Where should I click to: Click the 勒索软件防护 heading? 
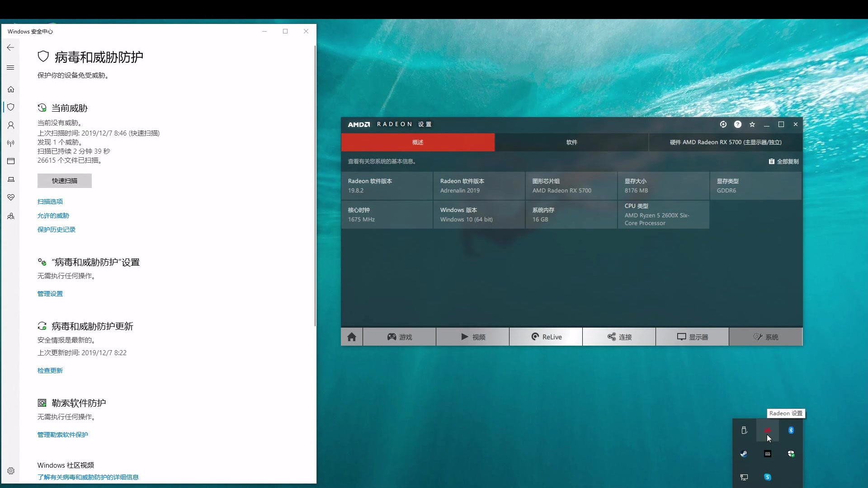[79, 403]
